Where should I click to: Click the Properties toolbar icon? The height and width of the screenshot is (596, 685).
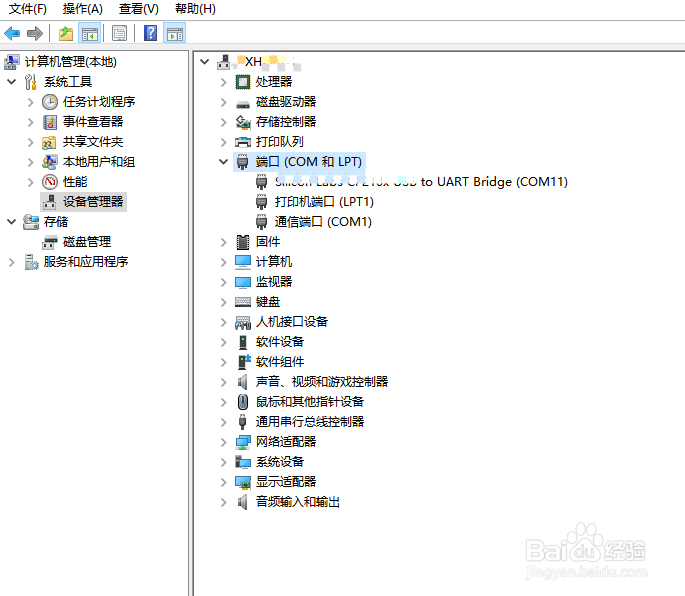pos(119,33)
